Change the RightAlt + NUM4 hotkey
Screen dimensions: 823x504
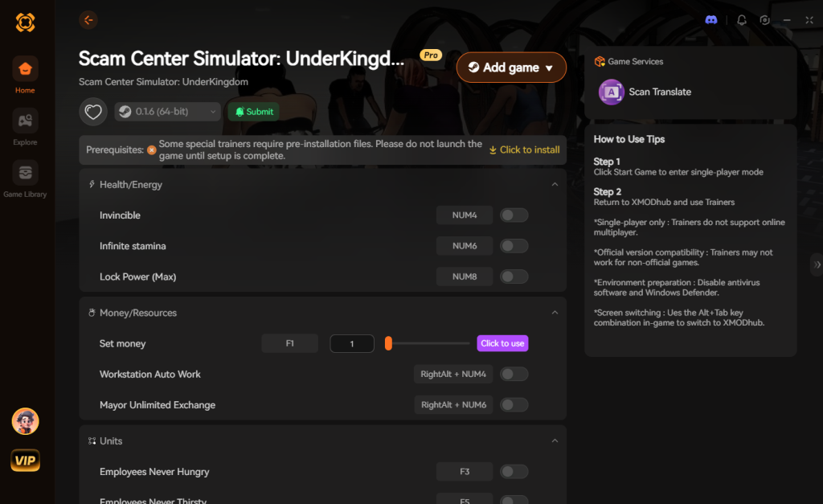[453, 374]
